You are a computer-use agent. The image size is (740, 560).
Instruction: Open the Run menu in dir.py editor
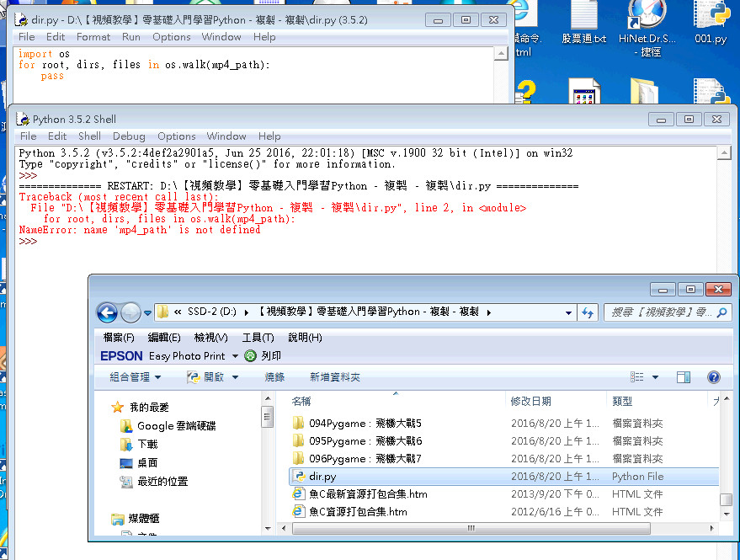pyautogui.click(x=130, y=37)
